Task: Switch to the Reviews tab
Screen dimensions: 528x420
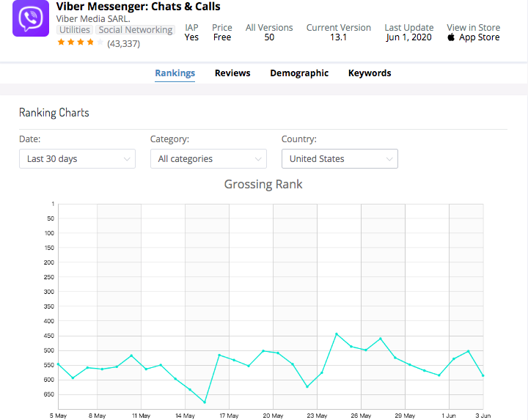Action: (232, 73)
